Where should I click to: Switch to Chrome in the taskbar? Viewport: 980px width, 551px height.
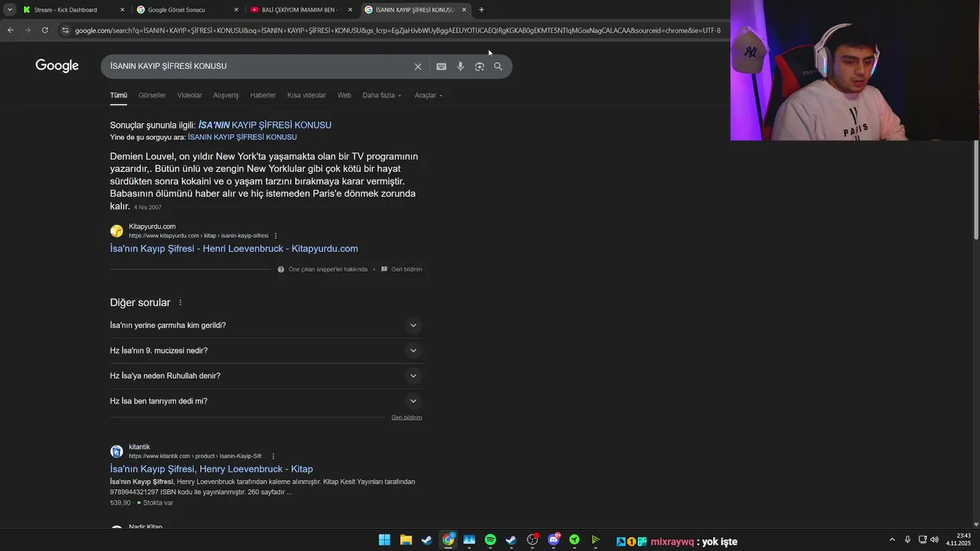pos(448,540)
